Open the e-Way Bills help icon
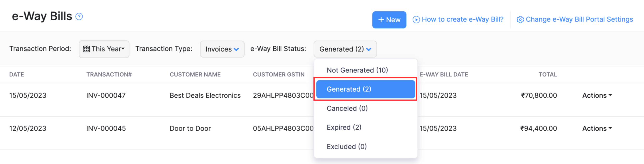This screenshot has width=644, height=164. [79, 16]
